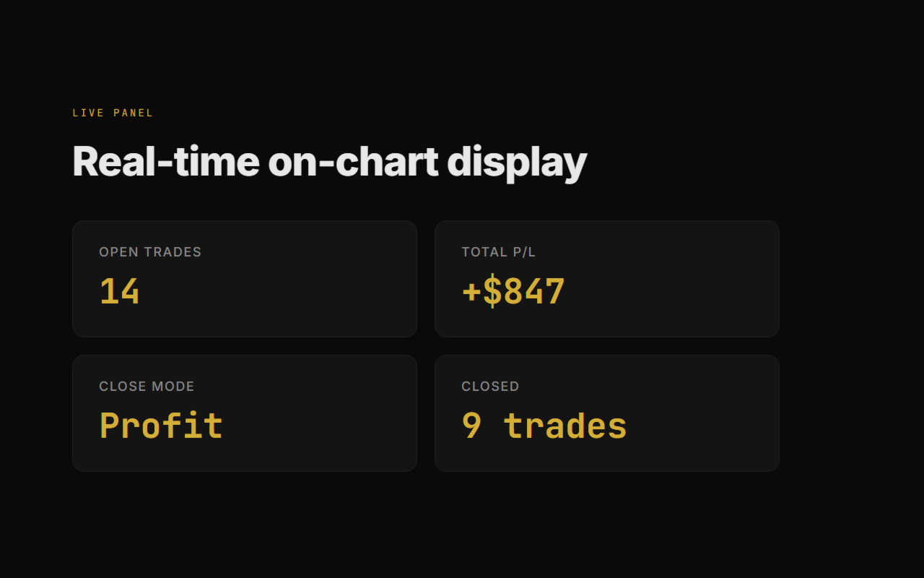Click the word "on-chart" in the heading
924x578 pixels.
(352, 161)
